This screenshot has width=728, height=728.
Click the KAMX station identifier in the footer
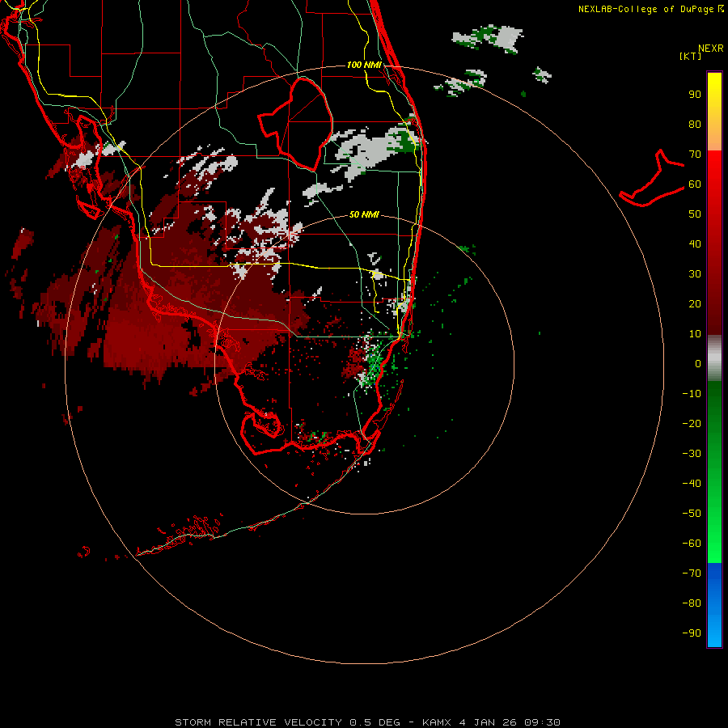pyautogui.click(x=437, y=722)
